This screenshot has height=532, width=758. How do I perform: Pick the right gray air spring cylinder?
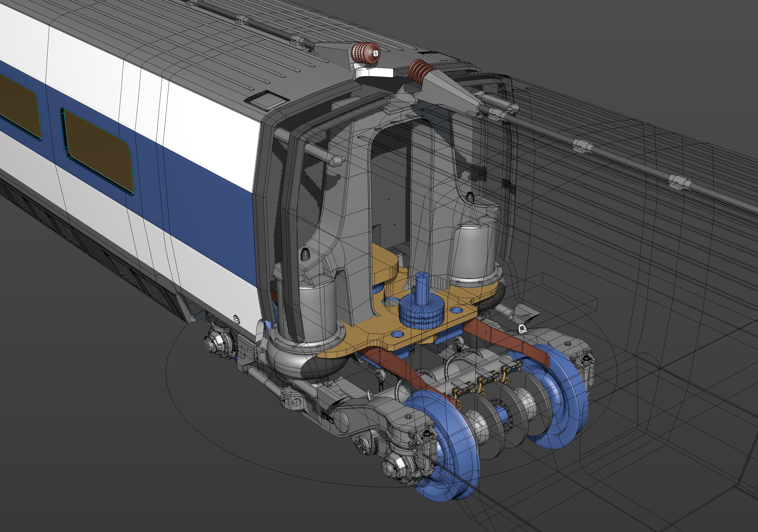475,252
